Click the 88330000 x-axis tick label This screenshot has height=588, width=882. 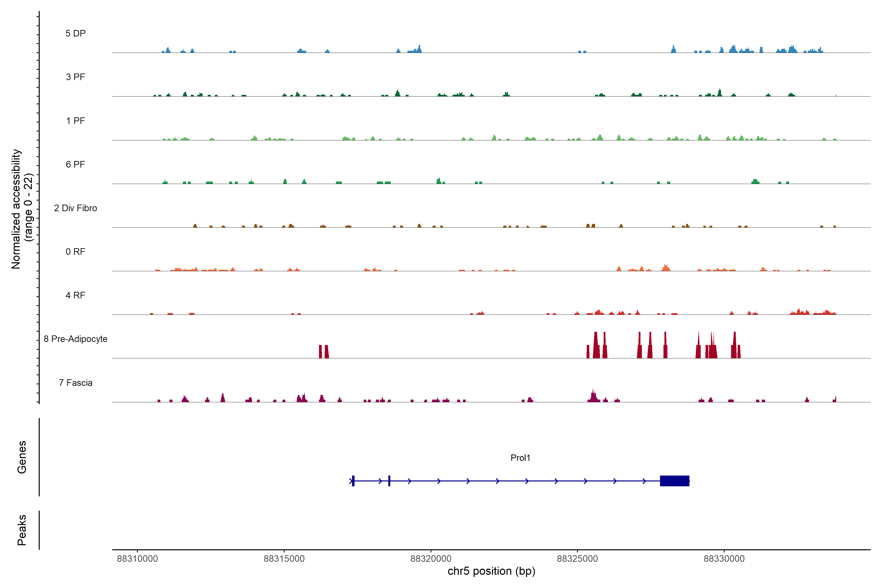(x=724, y=558)
